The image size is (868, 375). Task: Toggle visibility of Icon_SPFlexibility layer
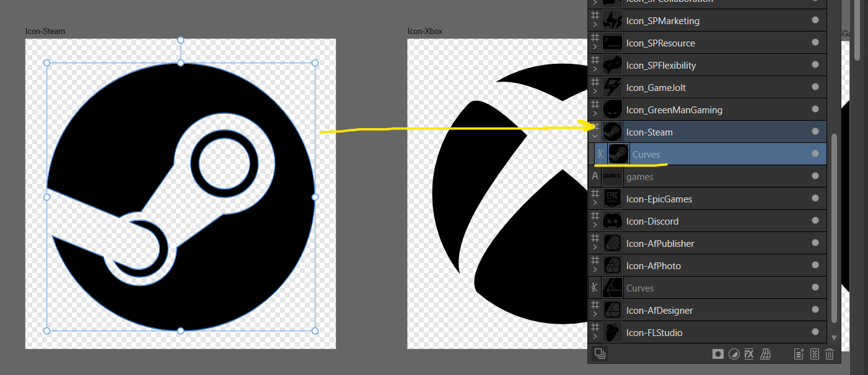click(815, 65)
